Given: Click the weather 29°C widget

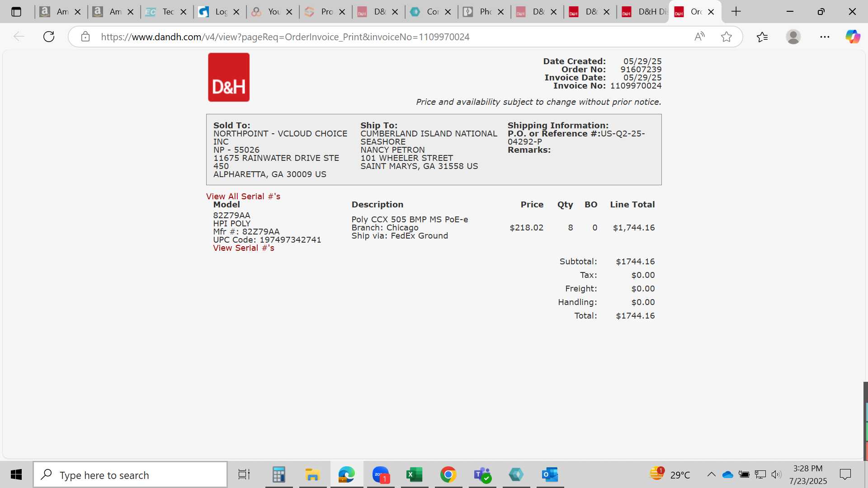Looking at the screenshot, I should [670, 474].
